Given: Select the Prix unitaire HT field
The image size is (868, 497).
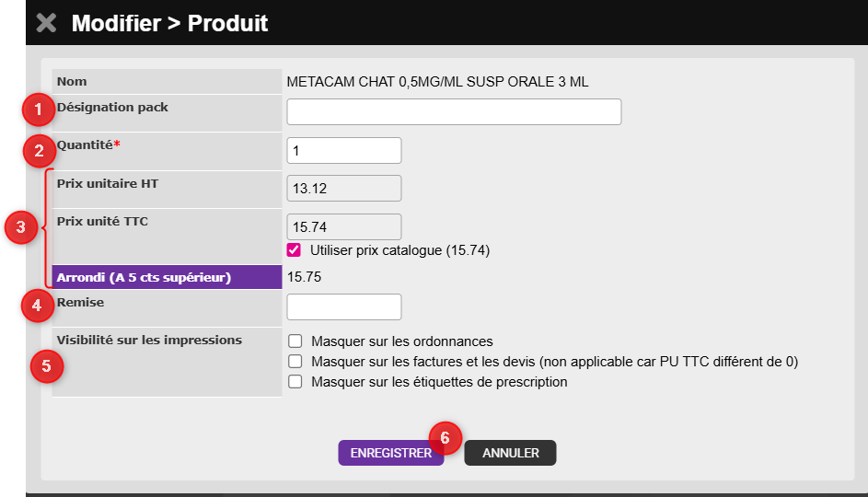Looking at the screenshot, I should [x=344, y=189].
